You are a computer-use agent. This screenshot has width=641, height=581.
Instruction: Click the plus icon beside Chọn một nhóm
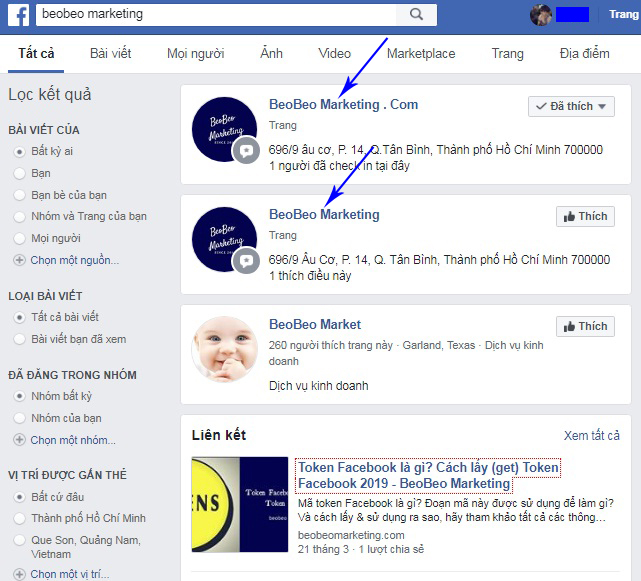point(19,440)
